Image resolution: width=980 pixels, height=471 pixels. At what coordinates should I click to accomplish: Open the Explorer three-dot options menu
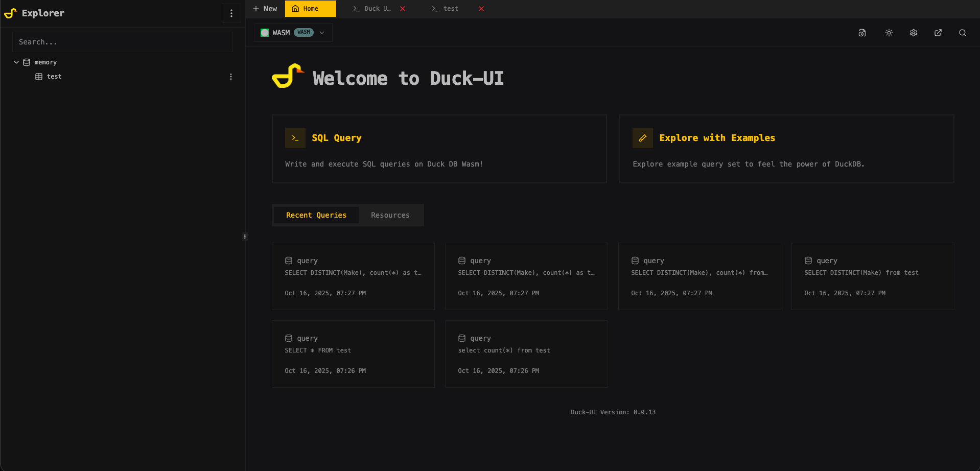(x=231, y=13)
